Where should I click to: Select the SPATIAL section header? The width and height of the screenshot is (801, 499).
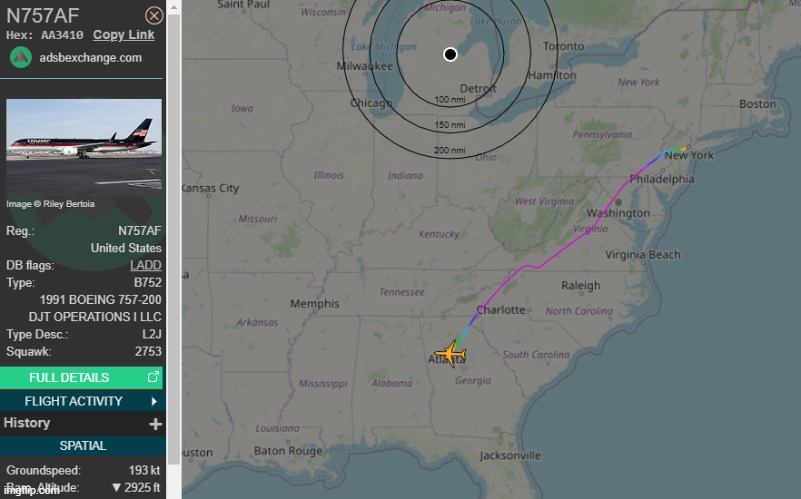tap(83, 445)
